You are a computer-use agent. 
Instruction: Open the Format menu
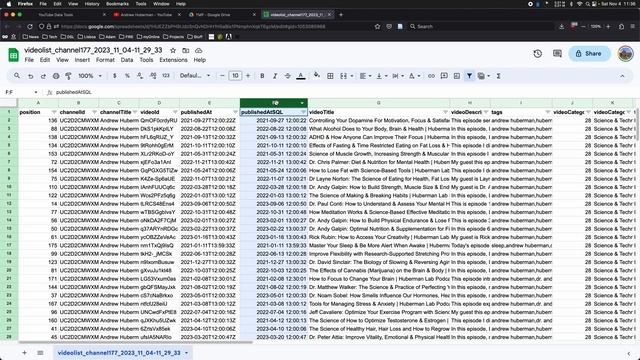point(105,60)
